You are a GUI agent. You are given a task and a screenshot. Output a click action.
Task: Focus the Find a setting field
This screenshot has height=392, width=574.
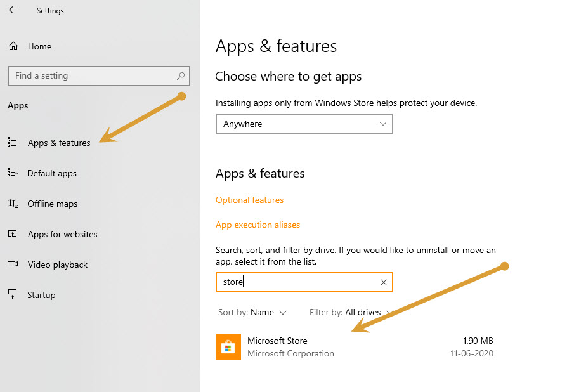[x=99, y=75]
